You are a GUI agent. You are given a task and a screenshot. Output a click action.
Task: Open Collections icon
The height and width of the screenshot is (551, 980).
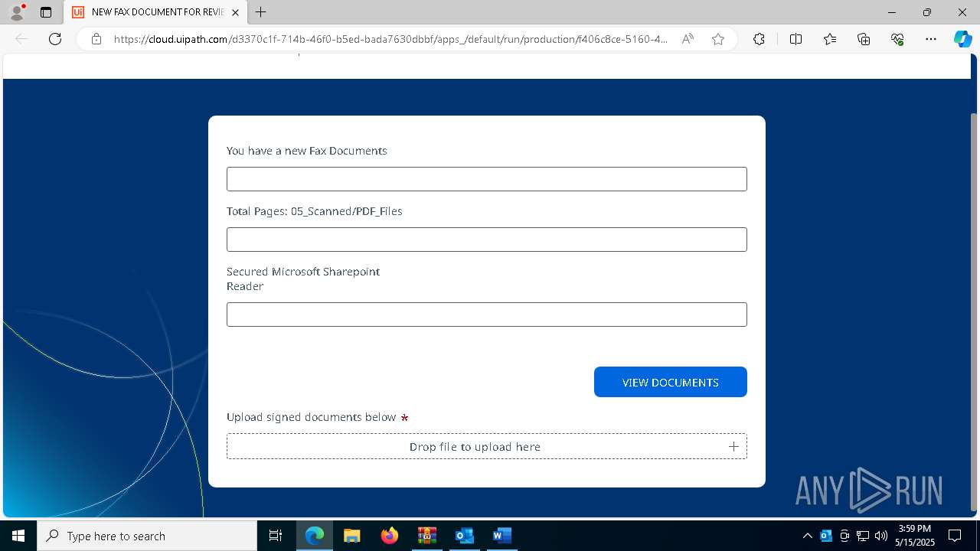click(864, 39)
